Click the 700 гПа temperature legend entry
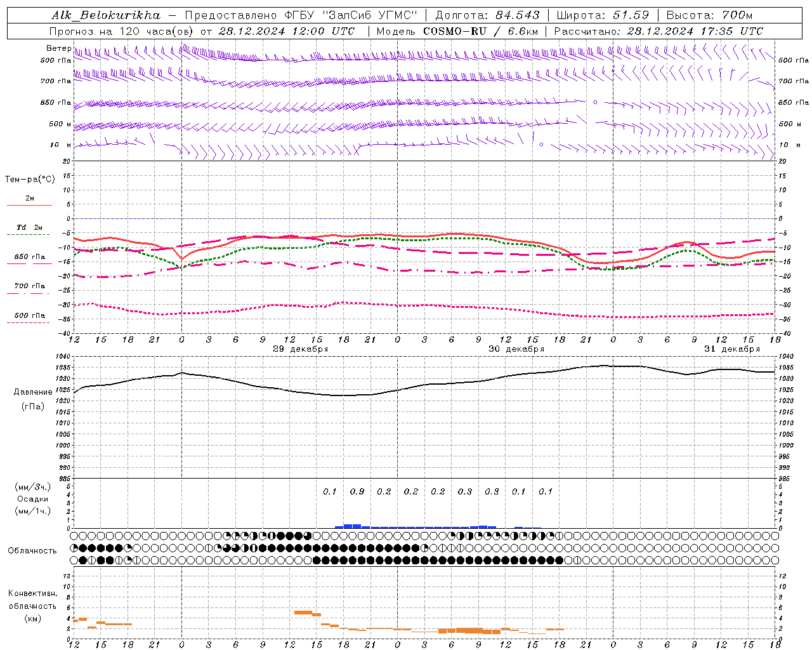The height and width of the screenshot is (650, 812). pos(30,286)
